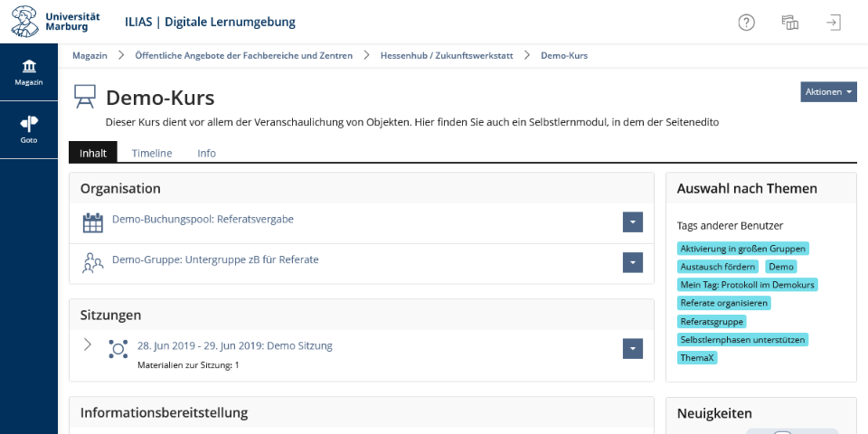Viewport: 868px width, 434px height.
Task: Open Demo-Buchungspool: Referatsvergabe link
Action: click(x=203, y=219)
